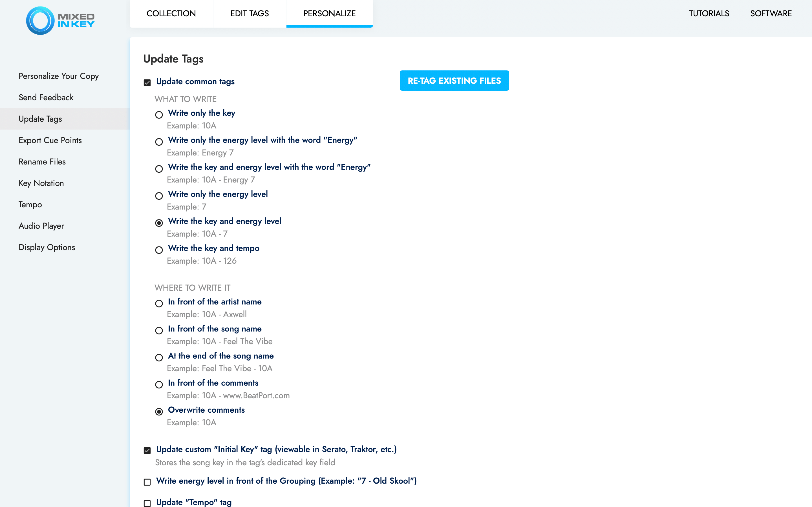Select In front of the artist name
This screenshot has height=507, width=812.
[x=159, y=303]
